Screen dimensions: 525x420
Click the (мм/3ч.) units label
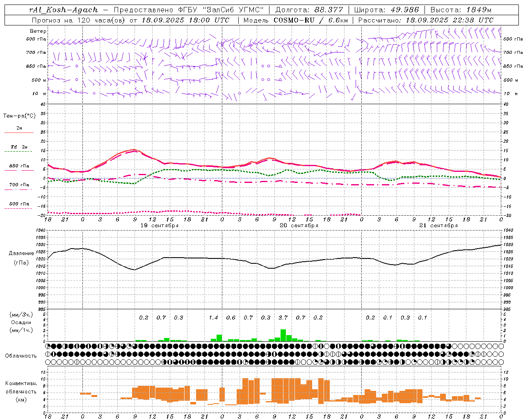point(21,315)
